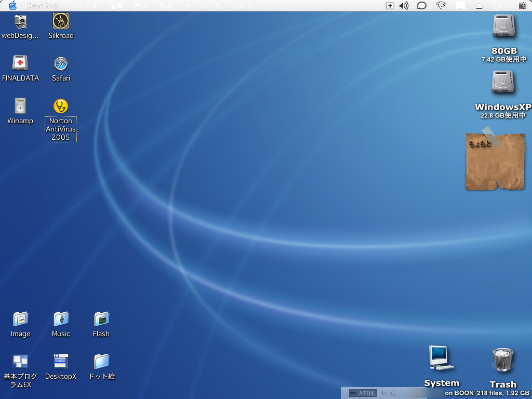Image resolution: width=532 pixels, height=399 pixels.
Task: Click the 7.42 GB使用中 drive label
Action: tap(504, 59)
